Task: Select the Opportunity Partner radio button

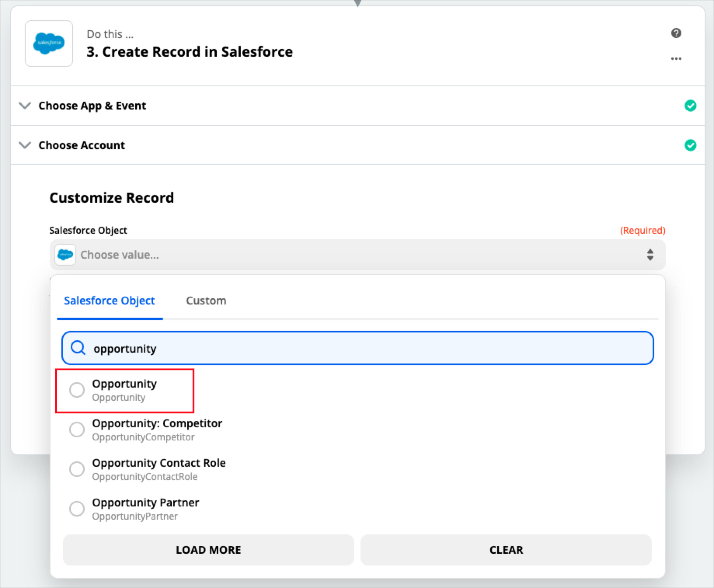Action: (77, 509)
